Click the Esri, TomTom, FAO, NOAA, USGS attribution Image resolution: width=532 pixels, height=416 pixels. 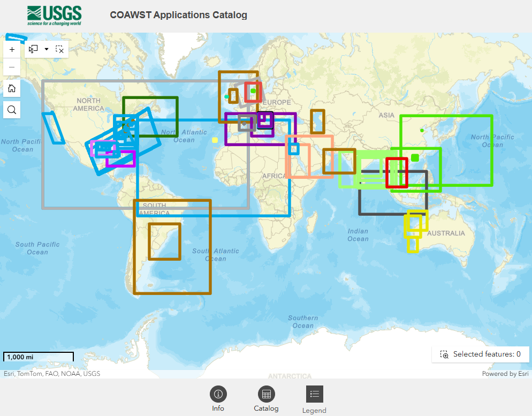tap(52, 374)
